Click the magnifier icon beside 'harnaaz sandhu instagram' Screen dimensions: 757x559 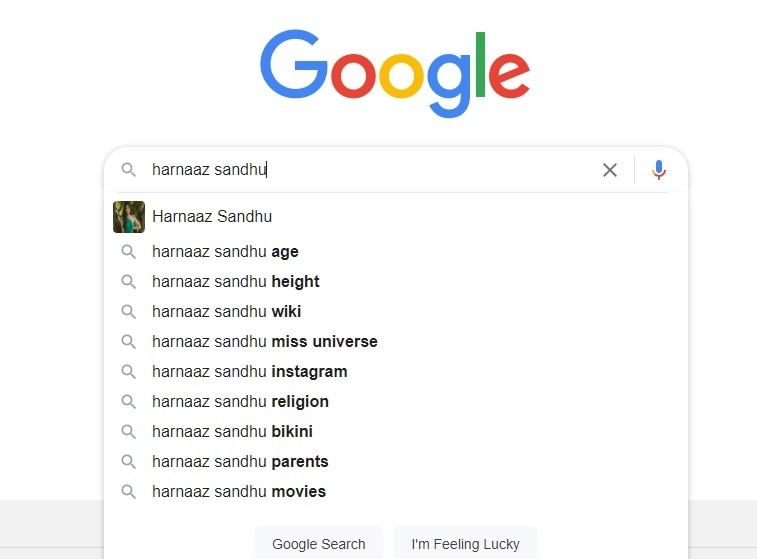point(128,372)
